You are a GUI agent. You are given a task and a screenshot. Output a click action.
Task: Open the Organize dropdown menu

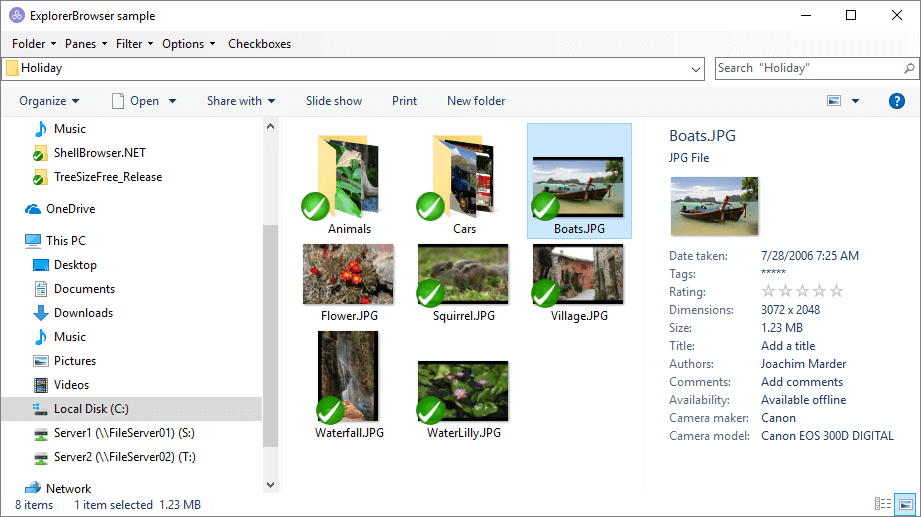49,101
